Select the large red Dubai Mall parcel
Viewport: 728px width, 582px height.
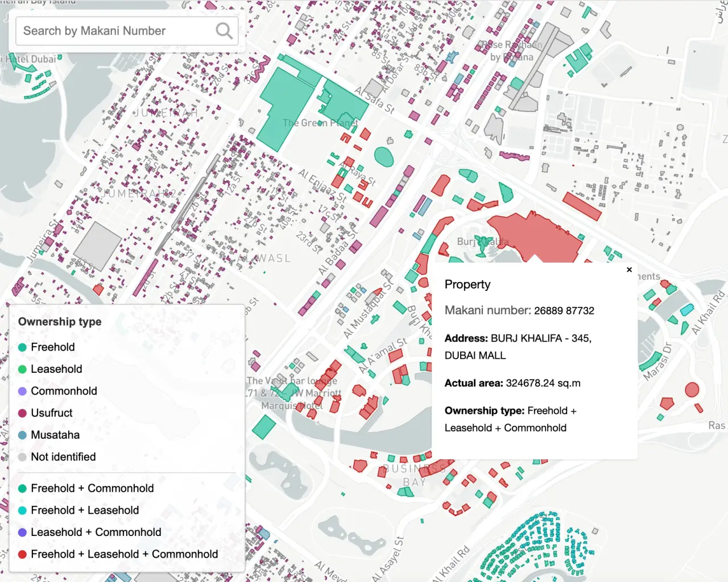pyautogui.click(x=537, y=236)
